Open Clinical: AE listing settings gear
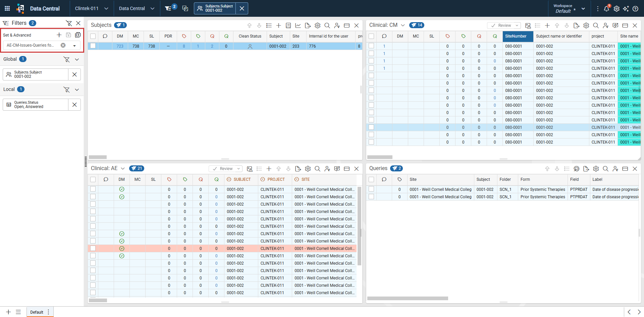 (x=308, y=169)
